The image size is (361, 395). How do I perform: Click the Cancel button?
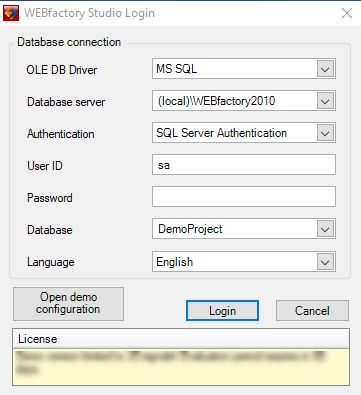(x=312, y=311)
